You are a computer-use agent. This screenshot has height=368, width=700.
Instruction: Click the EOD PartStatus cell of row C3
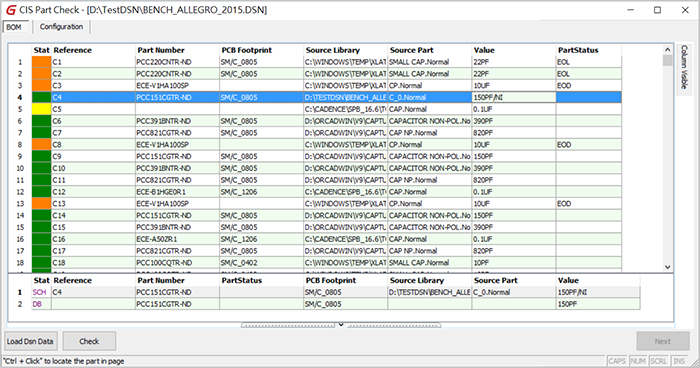click(589, 86)
